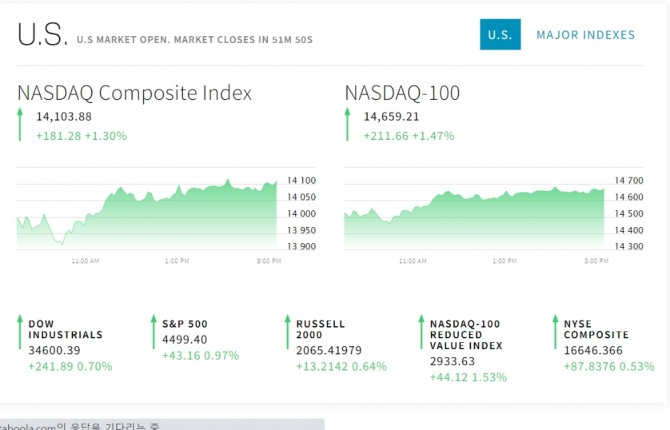Open the NASDAQ-100 heading link
This screenshot has width=670, height=430.
pos(402,93)
